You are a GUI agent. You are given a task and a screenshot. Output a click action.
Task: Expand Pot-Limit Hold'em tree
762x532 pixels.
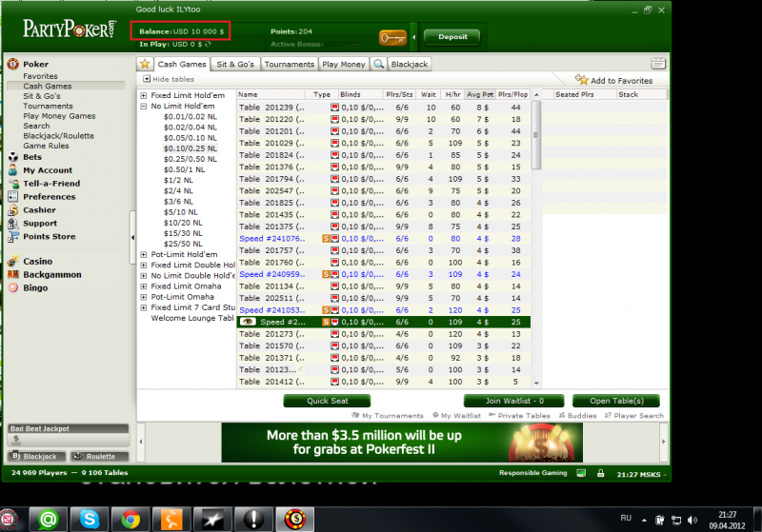point(144,255)
